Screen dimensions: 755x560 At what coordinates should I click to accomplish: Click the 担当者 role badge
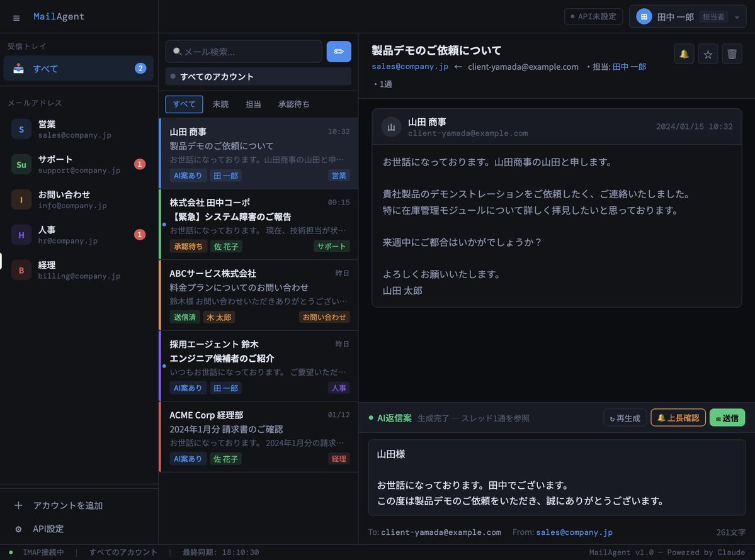point(713,17)
